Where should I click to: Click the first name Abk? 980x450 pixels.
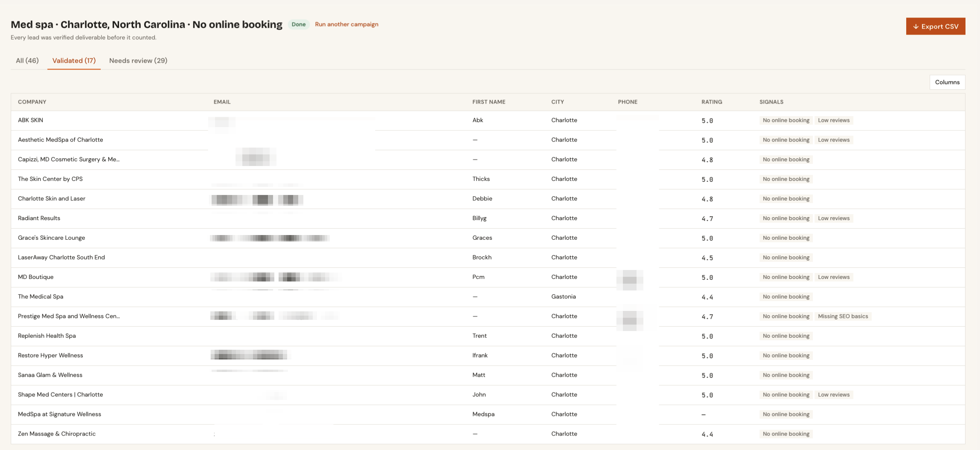coord(477,120)
